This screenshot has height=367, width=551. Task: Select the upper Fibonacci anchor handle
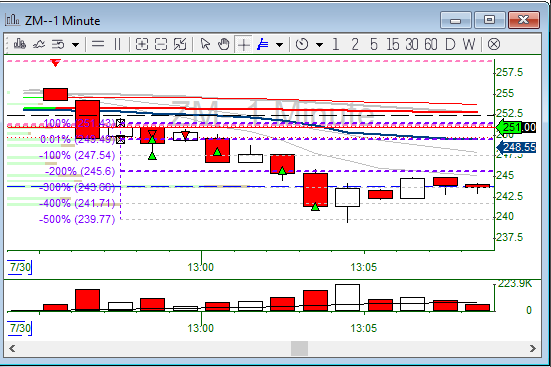pyautogui.click(x=121, y=123)
